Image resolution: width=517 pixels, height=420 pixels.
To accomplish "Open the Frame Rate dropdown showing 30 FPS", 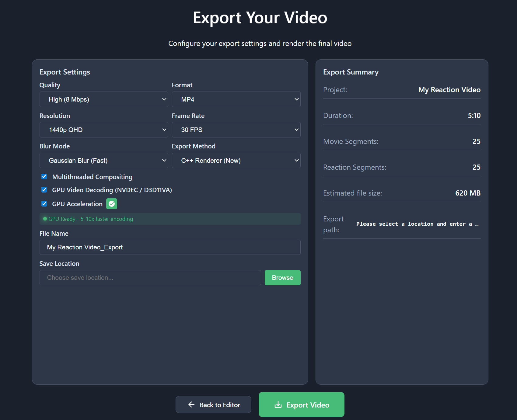I will [236, 130].
